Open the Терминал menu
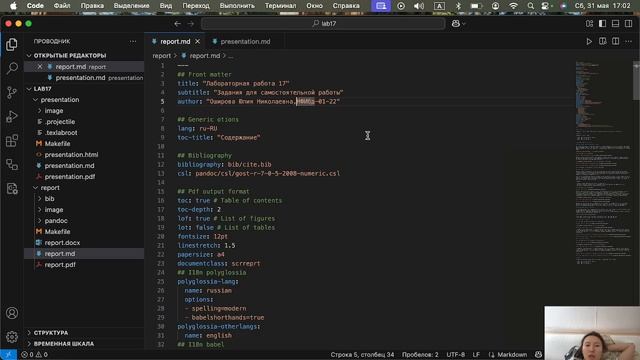The width and height of the screenshot is (640, 360). click(280, 6)
